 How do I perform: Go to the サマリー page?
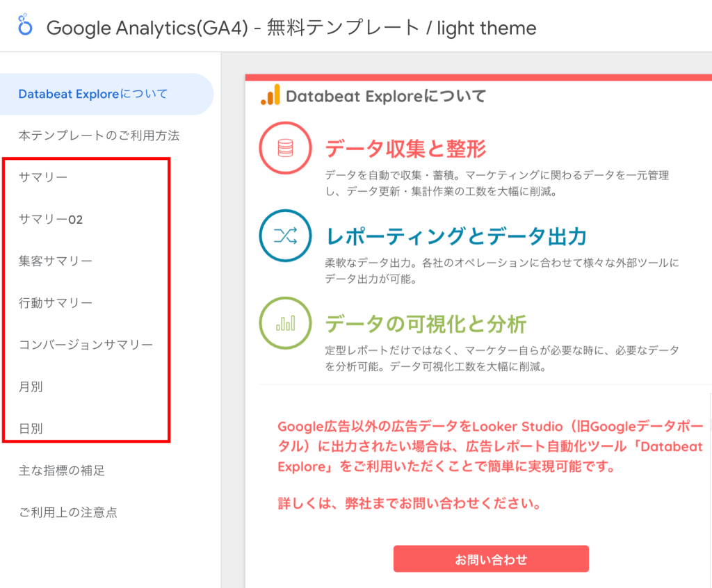(43, 177)
